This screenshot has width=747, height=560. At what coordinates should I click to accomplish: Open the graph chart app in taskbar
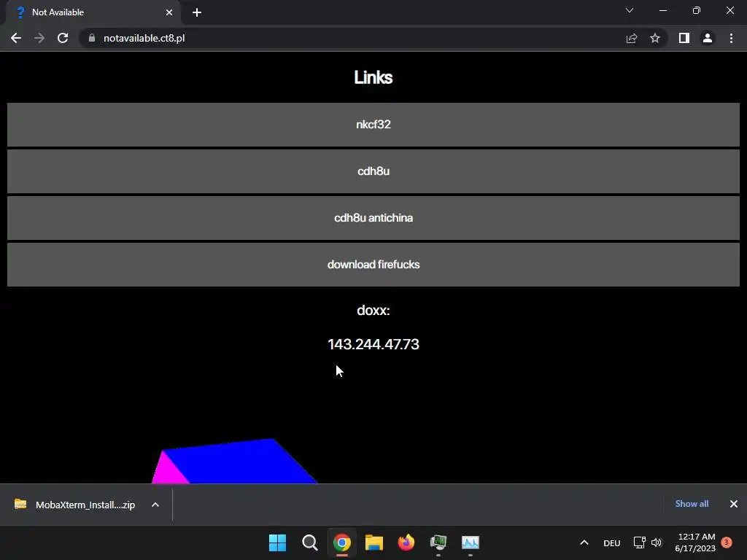pyautogui.click(x=471, y=542)
